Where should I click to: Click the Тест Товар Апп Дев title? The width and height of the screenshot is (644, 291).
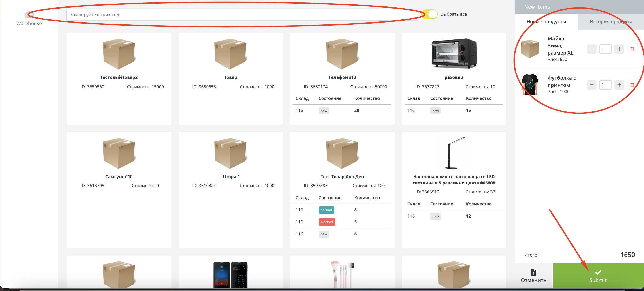coord(342,177)
